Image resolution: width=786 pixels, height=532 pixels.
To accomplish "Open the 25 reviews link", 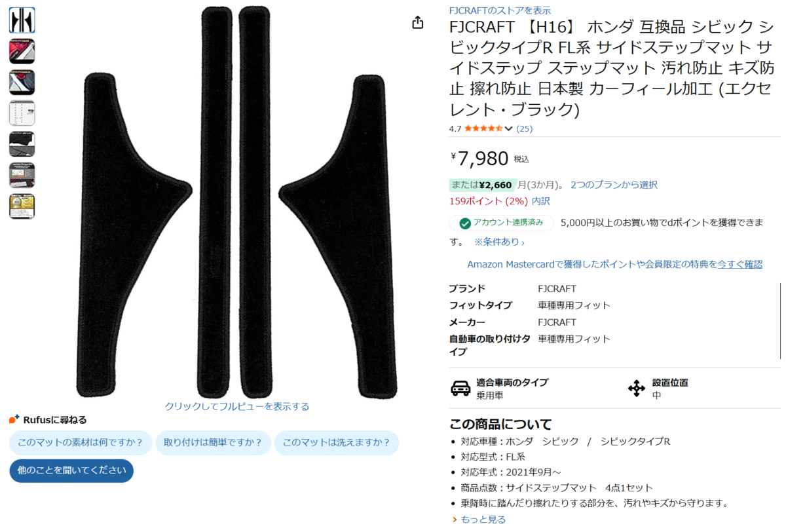I will coord(525,128).
